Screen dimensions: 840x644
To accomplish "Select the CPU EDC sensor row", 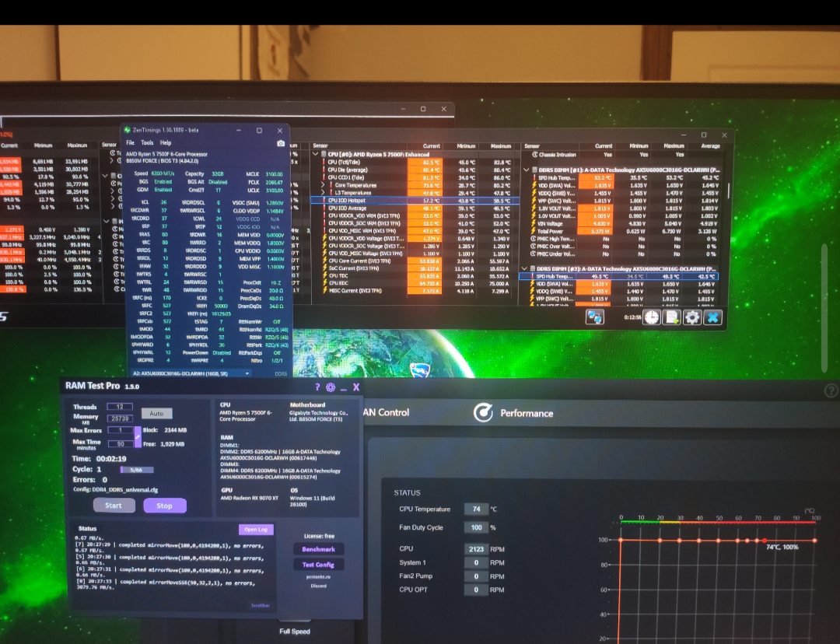I will pyautogui.click(x=415, y=283).
